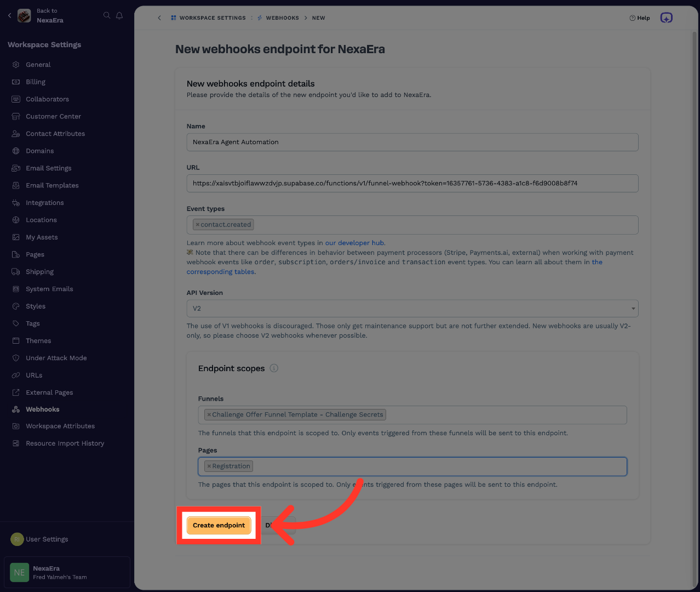Open notifications bell icon
The image size is (700, 592).
pos(119,15)
